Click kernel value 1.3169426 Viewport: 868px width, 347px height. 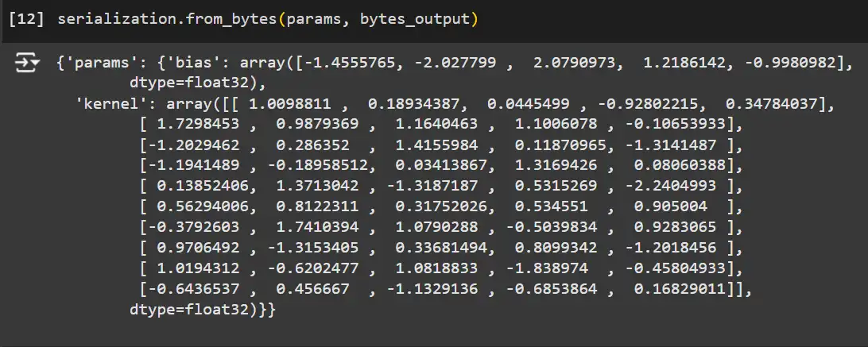coord(556,165)
